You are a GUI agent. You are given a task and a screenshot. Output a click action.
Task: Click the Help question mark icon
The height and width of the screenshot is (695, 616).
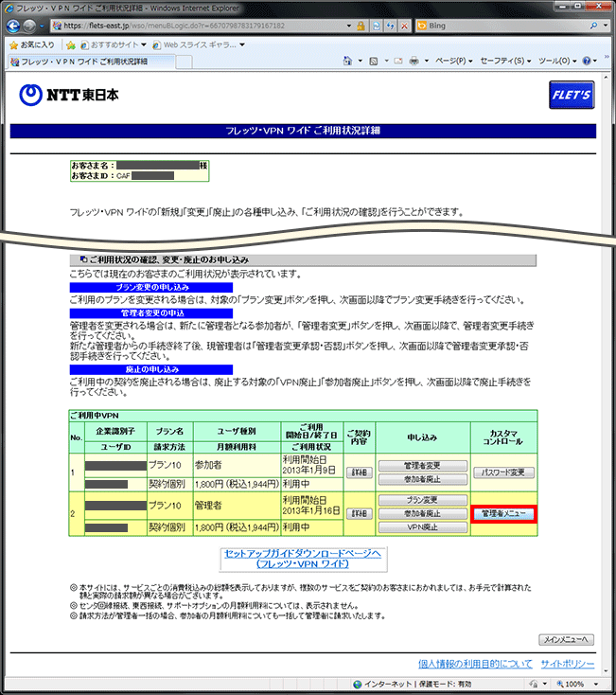click(x=587, y=61)
